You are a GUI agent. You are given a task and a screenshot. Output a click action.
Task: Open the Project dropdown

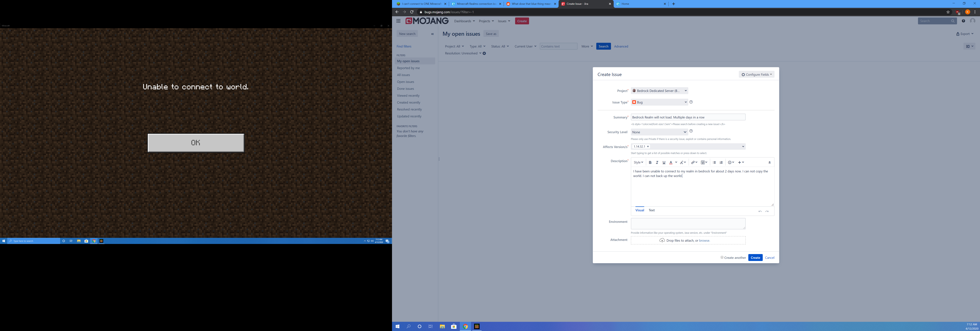coord(659,91)
